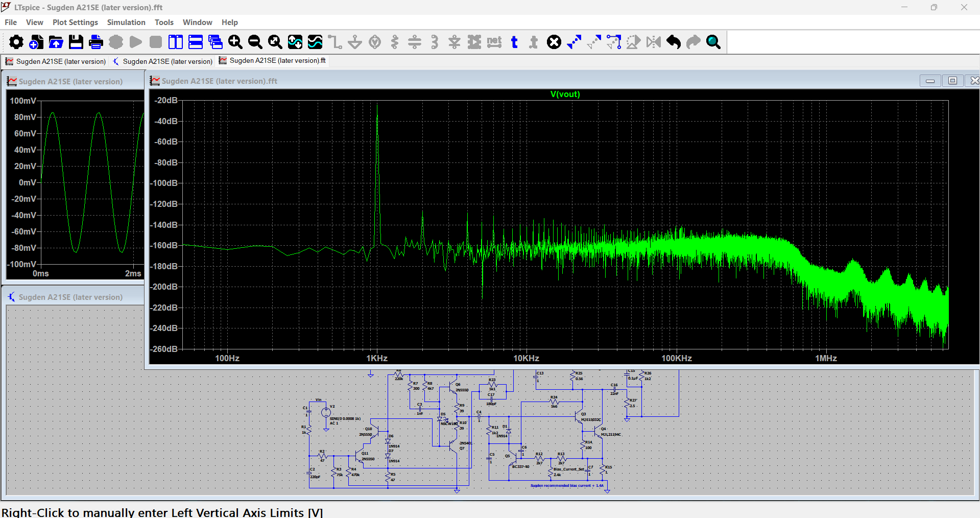Select the place inductor tool
980x518 pixels.
pos(435,42)
